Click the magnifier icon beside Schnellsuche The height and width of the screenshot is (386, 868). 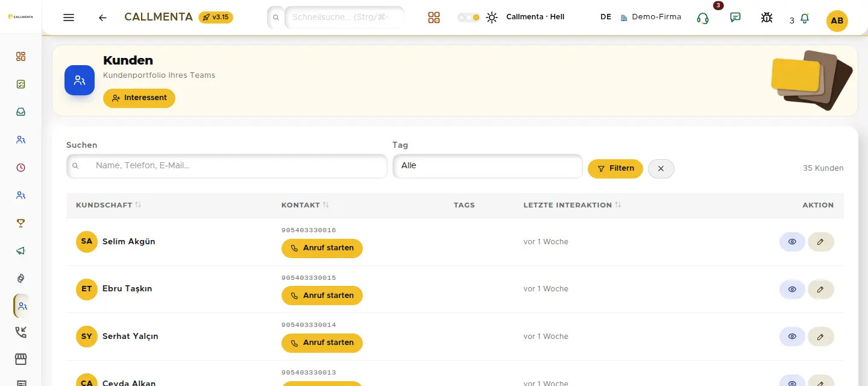coord(276,17)
